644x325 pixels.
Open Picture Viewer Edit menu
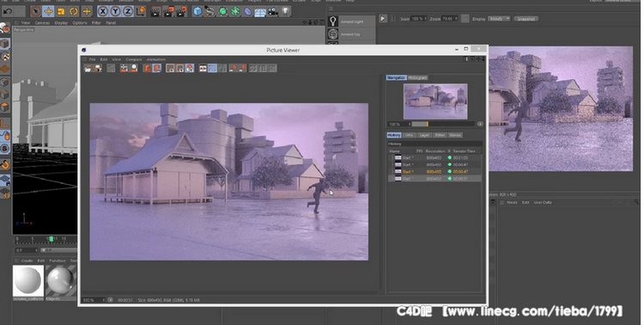tap(104, 59)
